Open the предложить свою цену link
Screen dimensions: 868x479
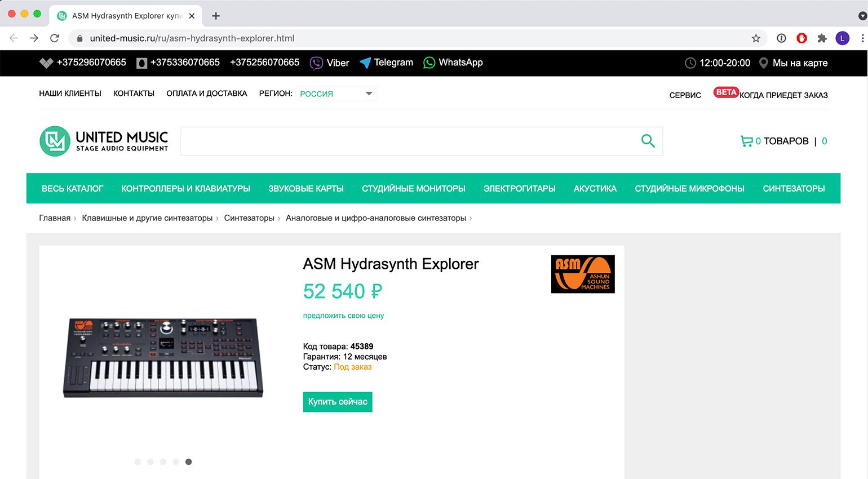pyautogui.click(x=343, y=316)
